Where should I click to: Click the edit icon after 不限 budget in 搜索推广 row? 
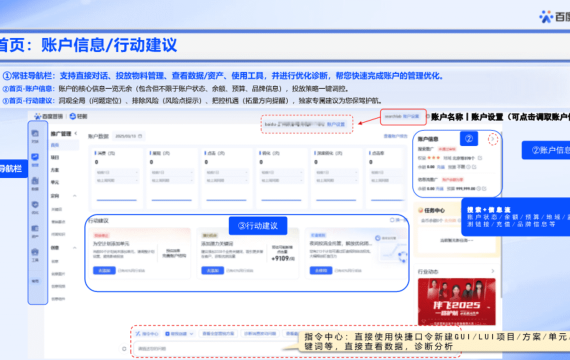(x=474, y=167)
